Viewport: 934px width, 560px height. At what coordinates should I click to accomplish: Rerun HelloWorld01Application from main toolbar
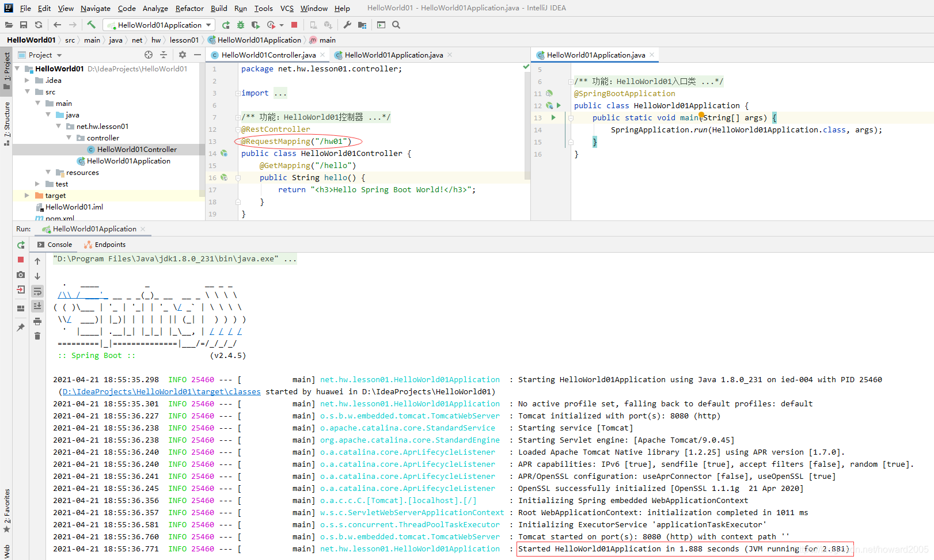[226, 25]
